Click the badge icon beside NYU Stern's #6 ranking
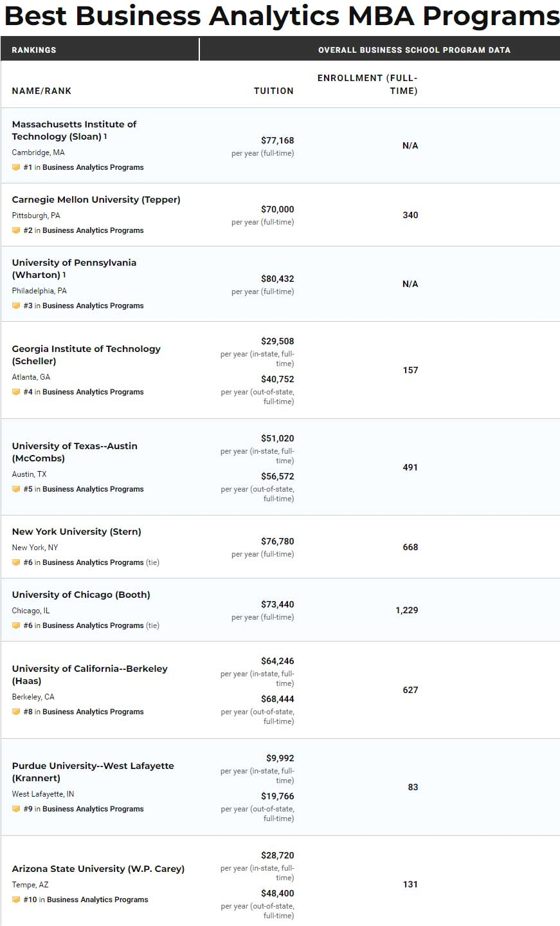Screen dimensions: 560x926 point(16,562)
